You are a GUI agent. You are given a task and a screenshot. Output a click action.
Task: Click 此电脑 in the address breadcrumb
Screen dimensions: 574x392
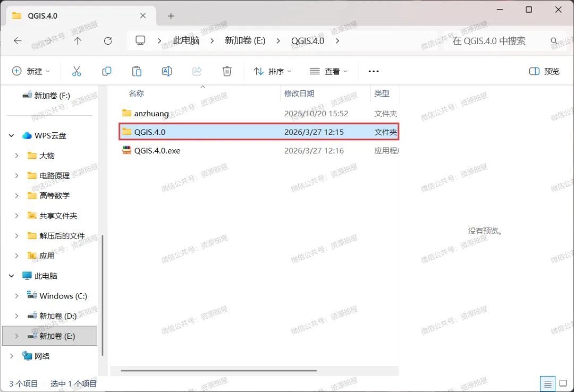[187, 40]
